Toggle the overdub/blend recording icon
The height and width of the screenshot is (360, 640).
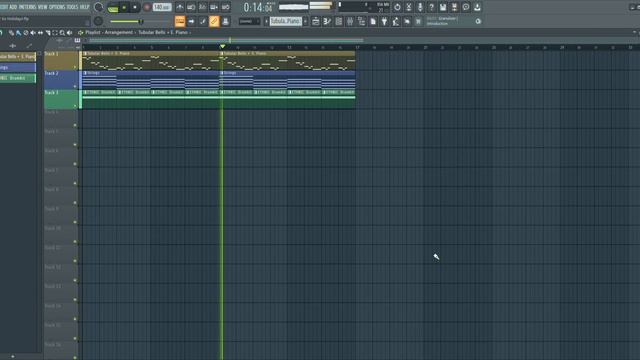click(x=214, y=7)
